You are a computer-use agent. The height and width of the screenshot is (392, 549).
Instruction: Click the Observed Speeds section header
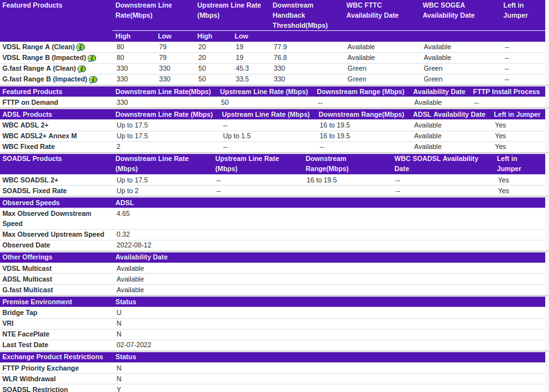click(31, 203)
